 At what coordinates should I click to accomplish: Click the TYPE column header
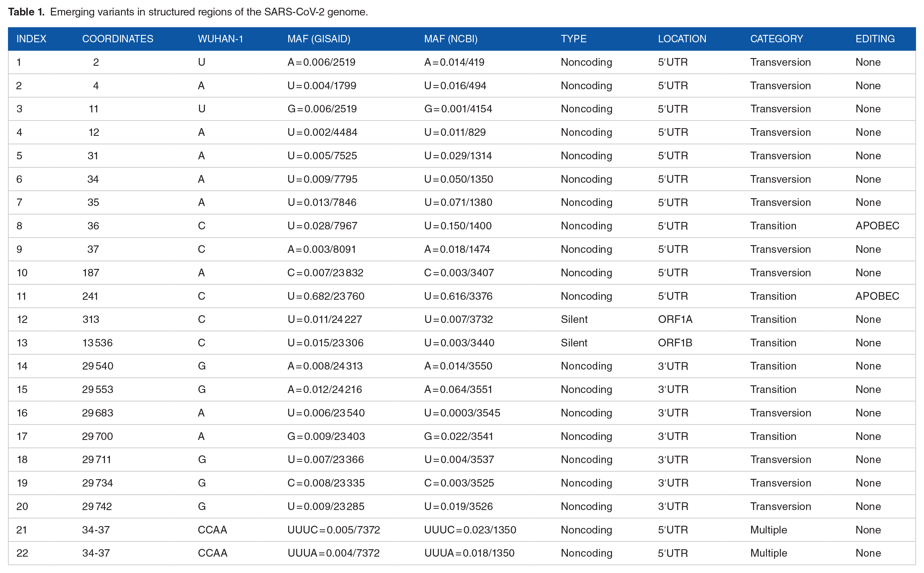click(x=573, y=39)
